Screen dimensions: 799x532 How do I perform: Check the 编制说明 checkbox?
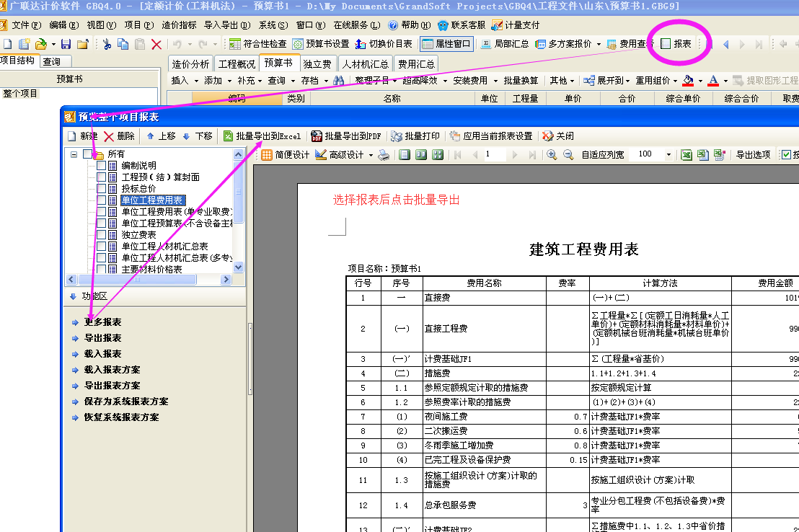pos(101,165)
